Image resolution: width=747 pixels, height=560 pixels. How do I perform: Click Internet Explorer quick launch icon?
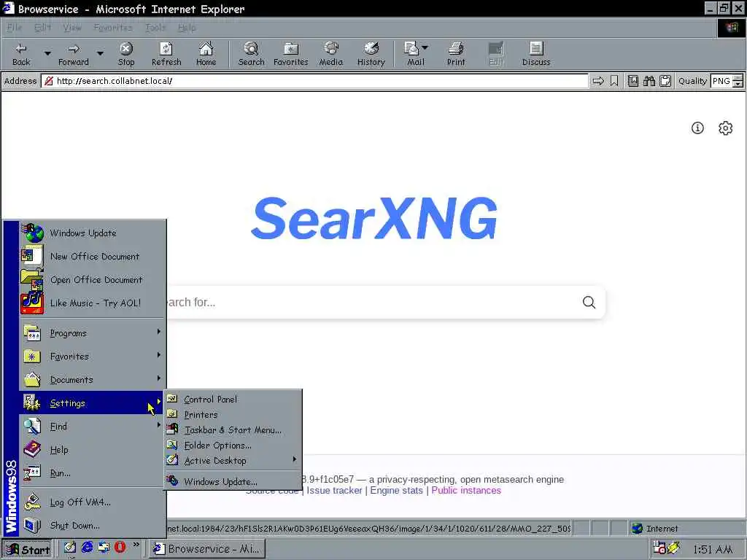pos(87,548)
